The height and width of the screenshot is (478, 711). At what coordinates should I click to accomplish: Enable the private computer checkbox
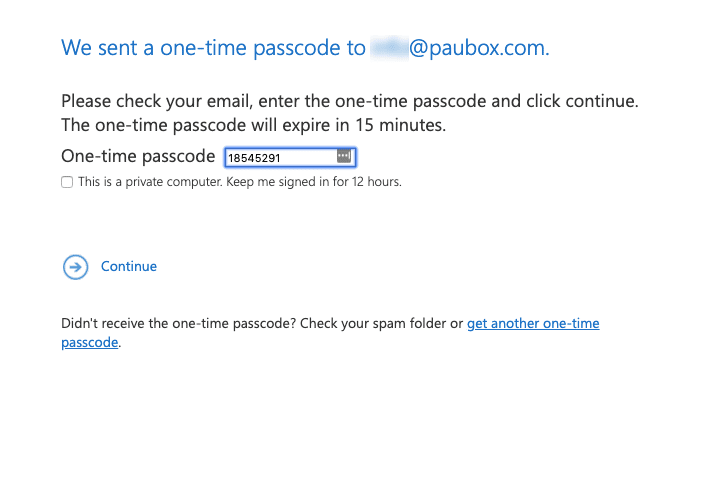67,182
